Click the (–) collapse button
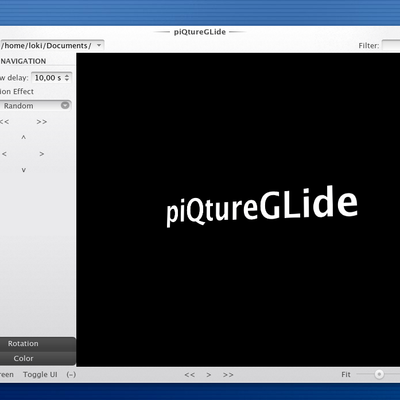400x400 pixels. pyautogui.click(x=71, y=375)
